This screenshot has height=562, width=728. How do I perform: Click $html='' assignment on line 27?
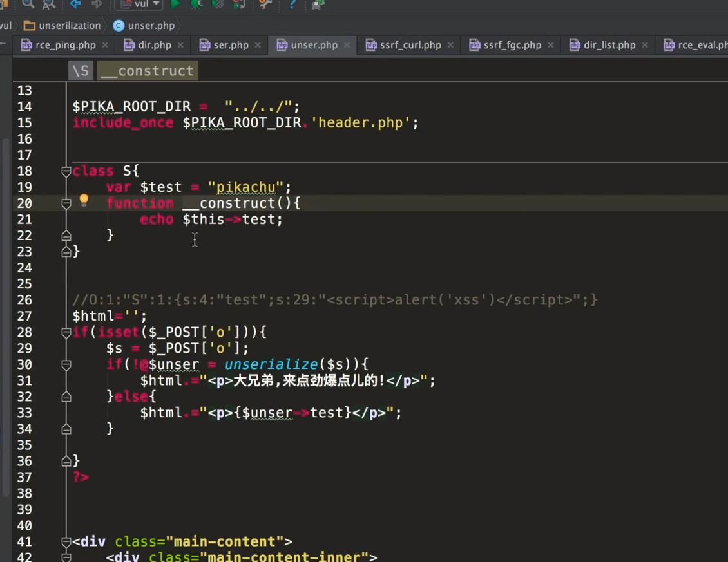pos(110,316)
